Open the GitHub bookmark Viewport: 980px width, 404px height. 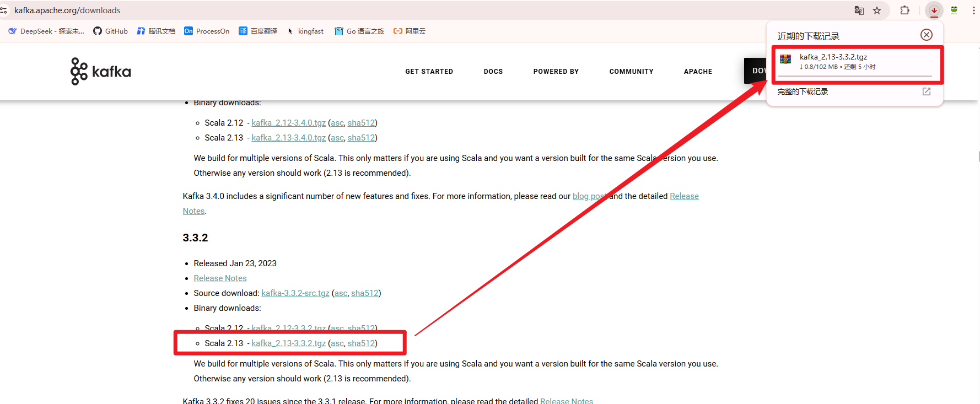coord(110,31)
